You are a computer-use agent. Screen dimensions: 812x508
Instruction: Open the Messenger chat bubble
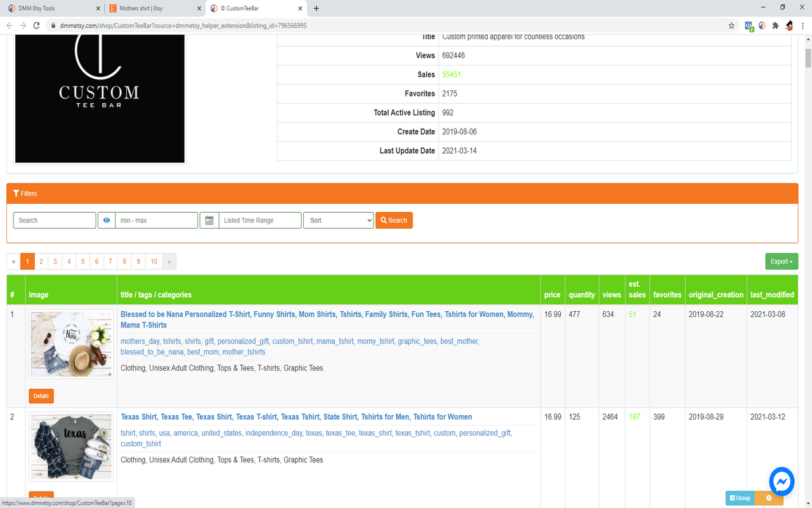pos(782,482)
